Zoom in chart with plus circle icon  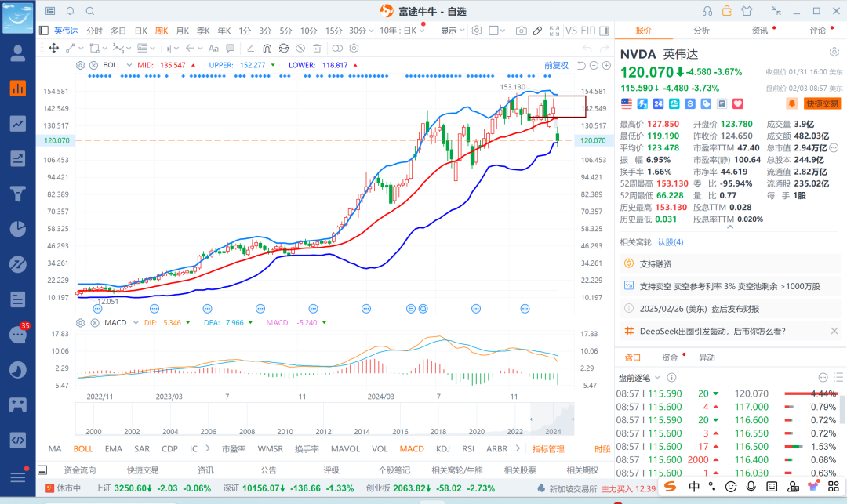click(606, 65)
